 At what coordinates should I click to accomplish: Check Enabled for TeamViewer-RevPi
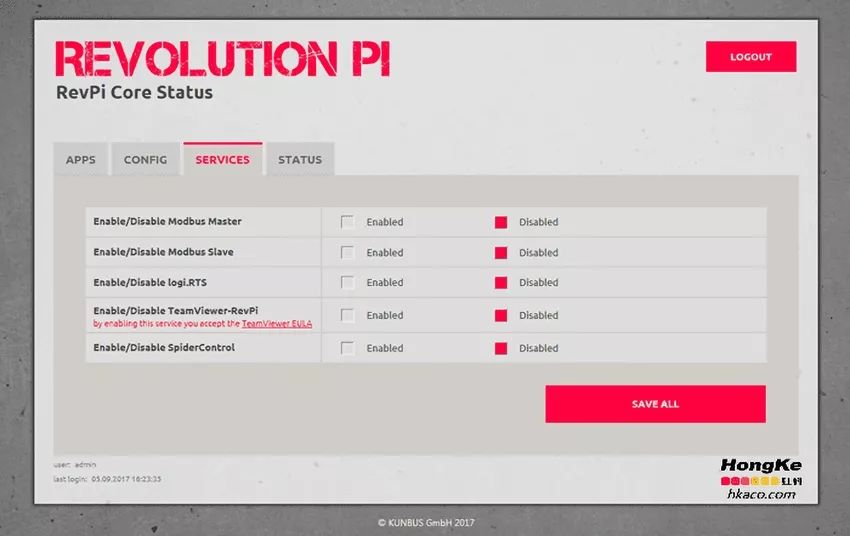347,315
